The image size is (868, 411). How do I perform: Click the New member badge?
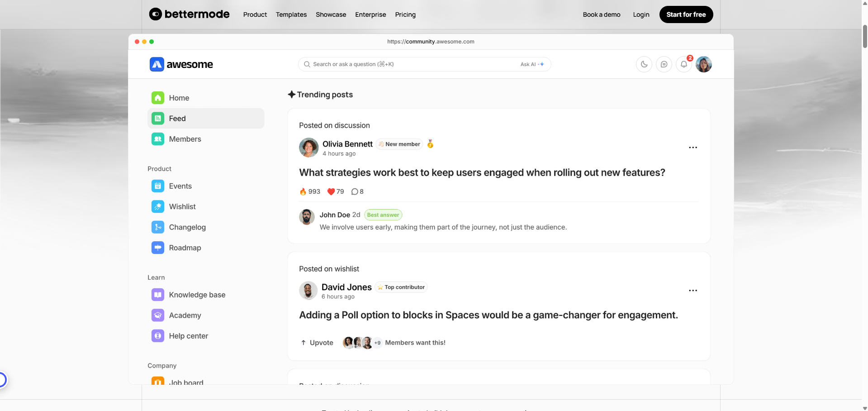(x=399, y=144)
